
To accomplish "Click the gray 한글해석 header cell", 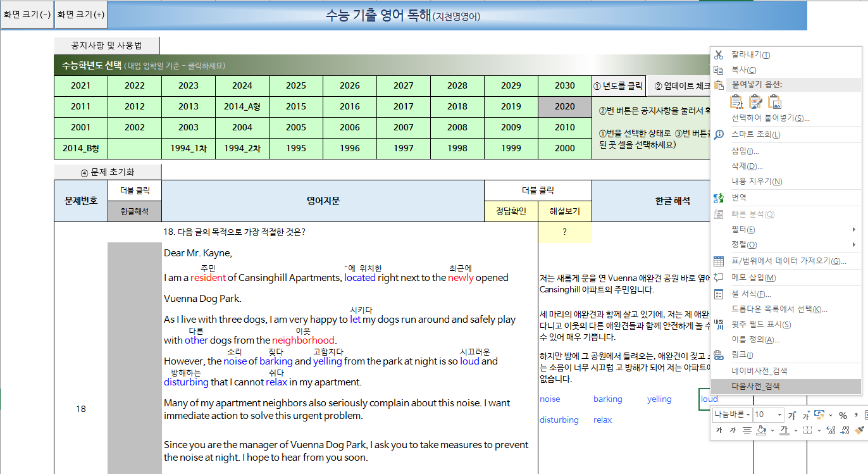I will pyautogui.click(x=135, y=211).
